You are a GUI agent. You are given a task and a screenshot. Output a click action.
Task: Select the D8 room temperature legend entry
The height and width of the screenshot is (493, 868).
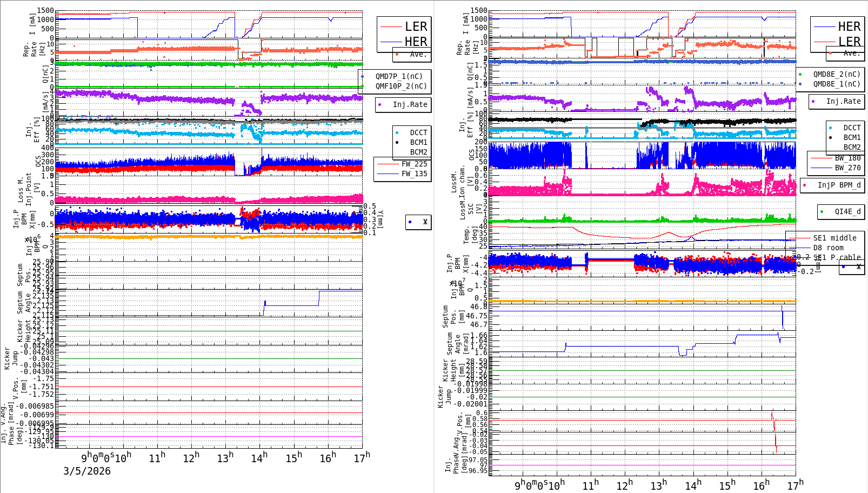pos(816,248)
